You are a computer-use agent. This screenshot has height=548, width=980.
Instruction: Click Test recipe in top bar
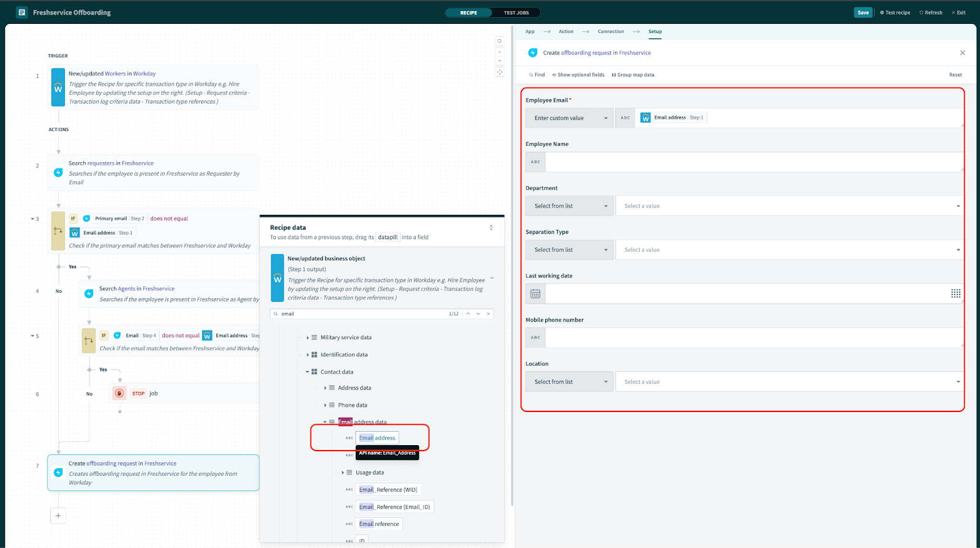(895, 12)
